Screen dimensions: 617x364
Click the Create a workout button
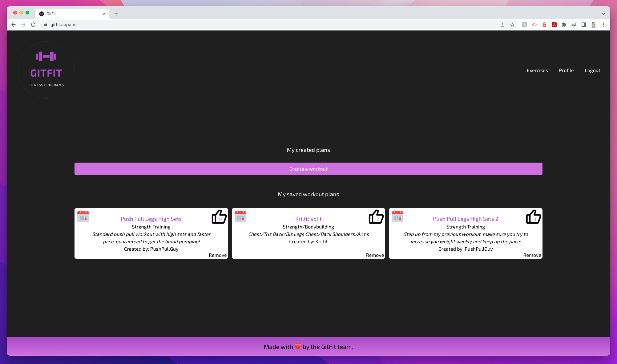pos(308,169)
